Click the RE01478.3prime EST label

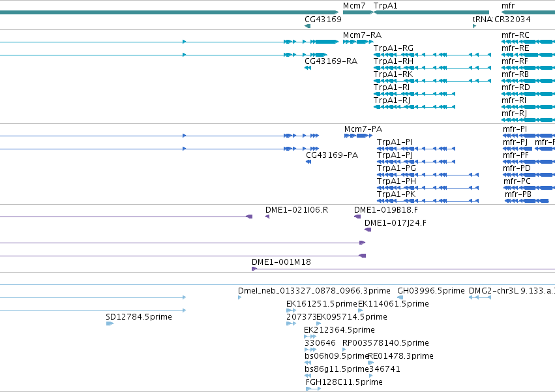click(x=400, y=356)
